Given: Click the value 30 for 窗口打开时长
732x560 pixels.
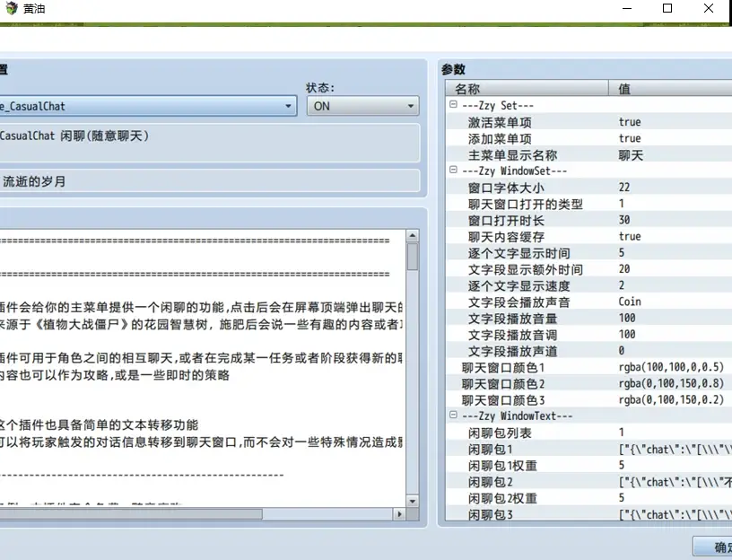Looking at the screenshot, I should (x=624, y=220).
